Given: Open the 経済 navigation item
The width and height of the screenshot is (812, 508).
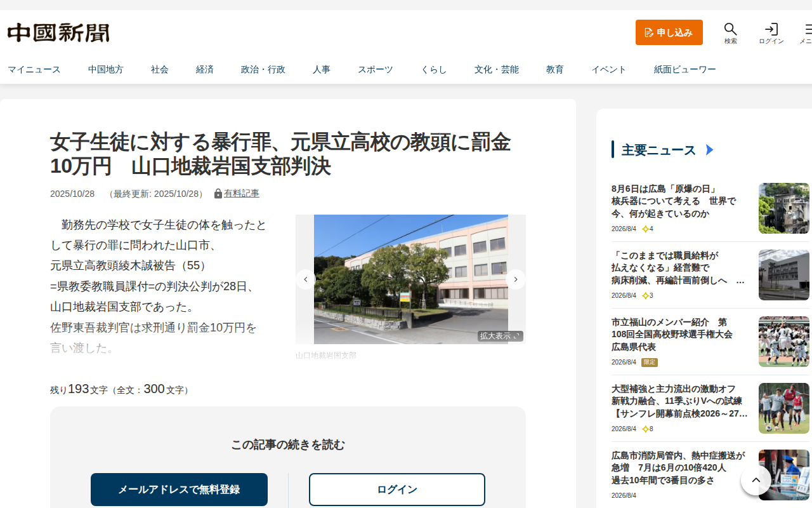Looking at the screenshot, I should pos(205,69).
